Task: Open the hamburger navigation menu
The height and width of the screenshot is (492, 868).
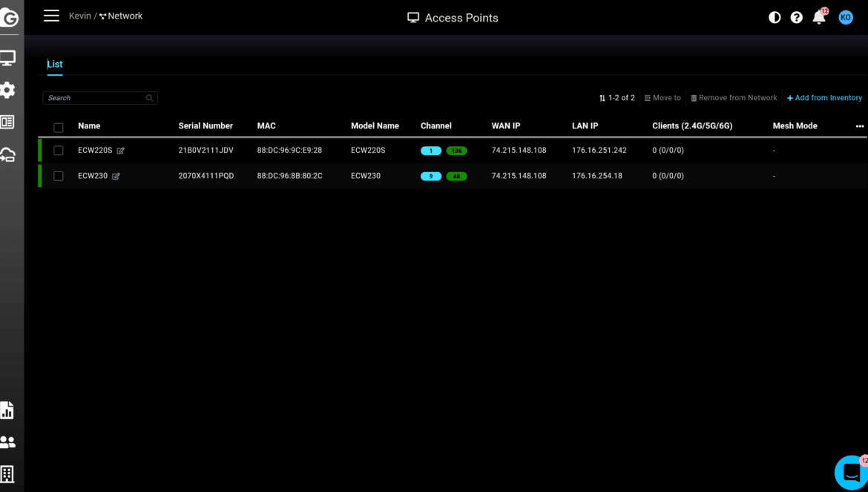Action: tap(51, 16)
